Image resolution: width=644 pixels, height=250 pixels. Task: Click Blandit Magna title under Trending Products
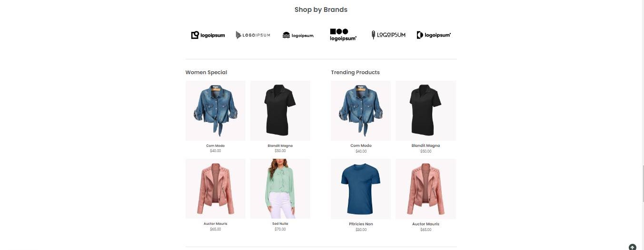pos(426,146)
